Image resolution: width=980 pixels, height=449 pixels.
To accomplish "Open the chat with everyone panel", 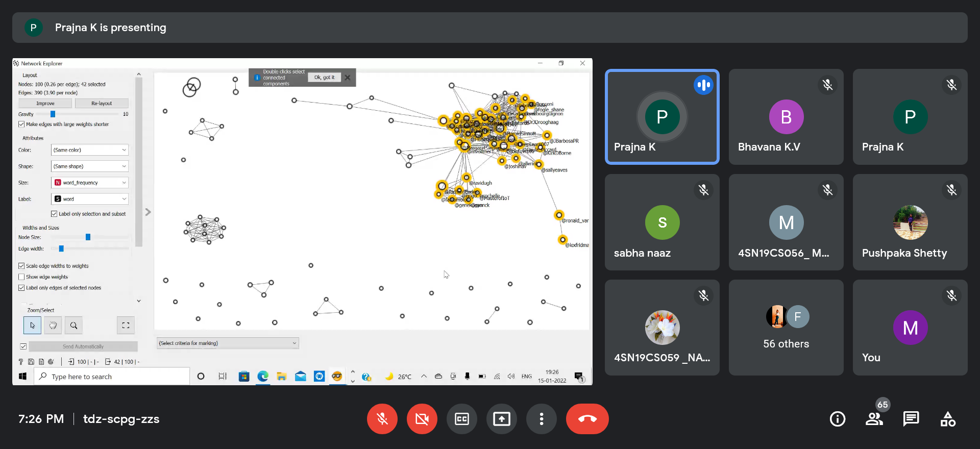I will pyautogui.click(x=911, y=419).
